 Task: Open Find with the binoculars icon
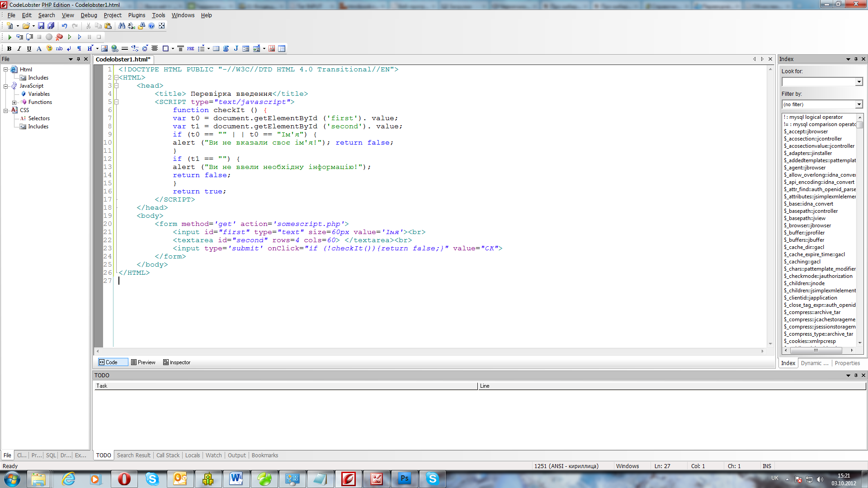tap(122, 26)
